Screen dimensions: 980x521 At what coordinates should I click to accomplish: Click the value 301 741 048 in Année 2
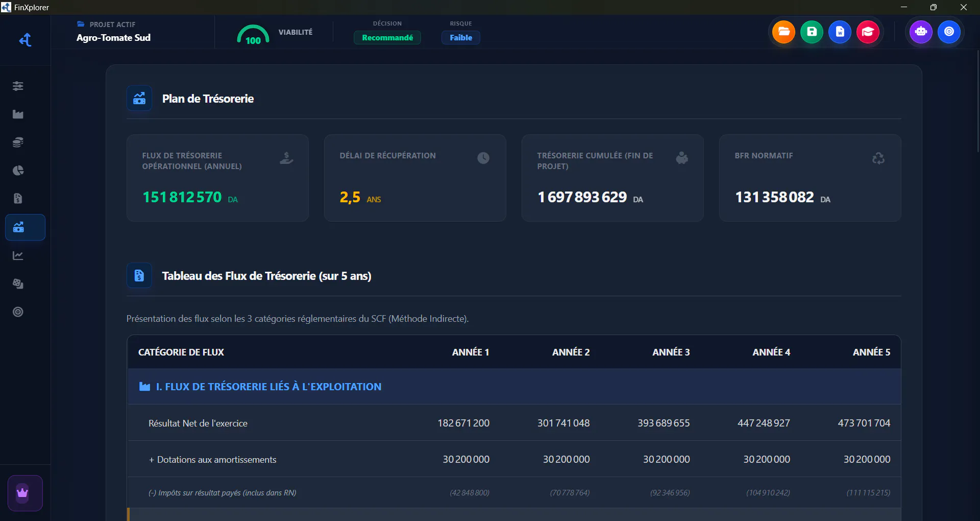[563, 423]
